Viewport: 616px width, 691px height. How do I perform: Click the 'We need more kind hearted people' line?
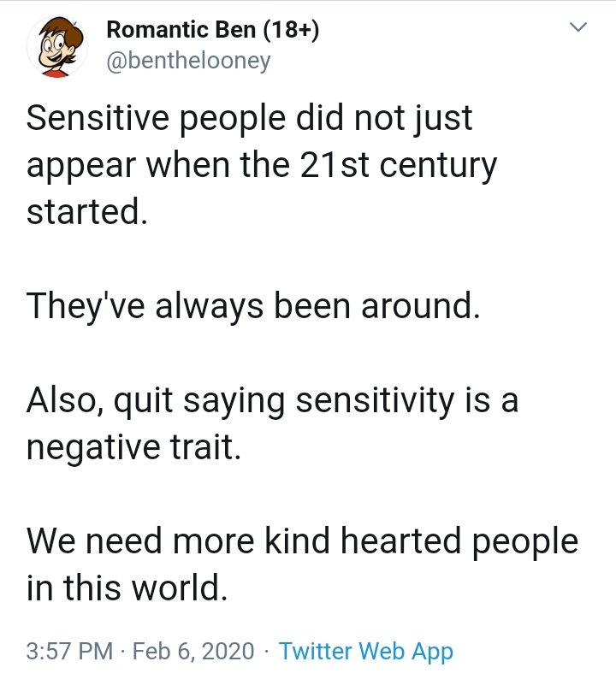tap(303, 541)
